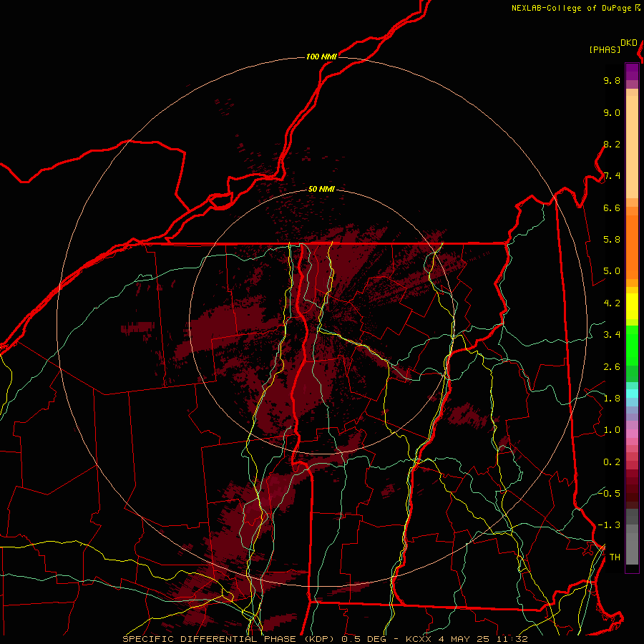Click the 5.0 scale value

[612, 271]
